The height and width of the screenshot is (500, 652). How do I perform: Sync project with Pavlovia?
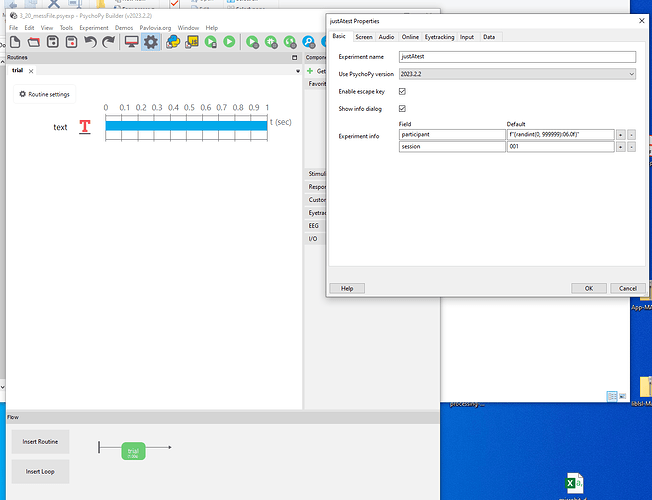pos(289,42)
